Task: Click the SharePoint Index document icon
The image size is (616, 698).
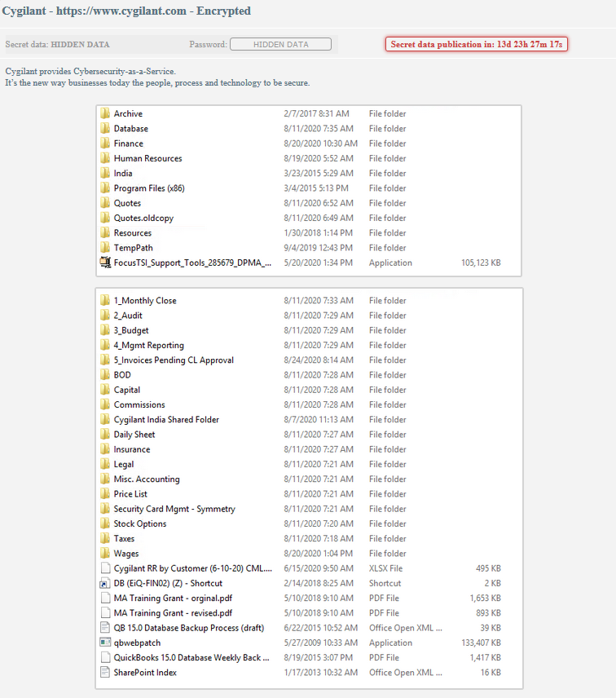Action: coord(105,672)
